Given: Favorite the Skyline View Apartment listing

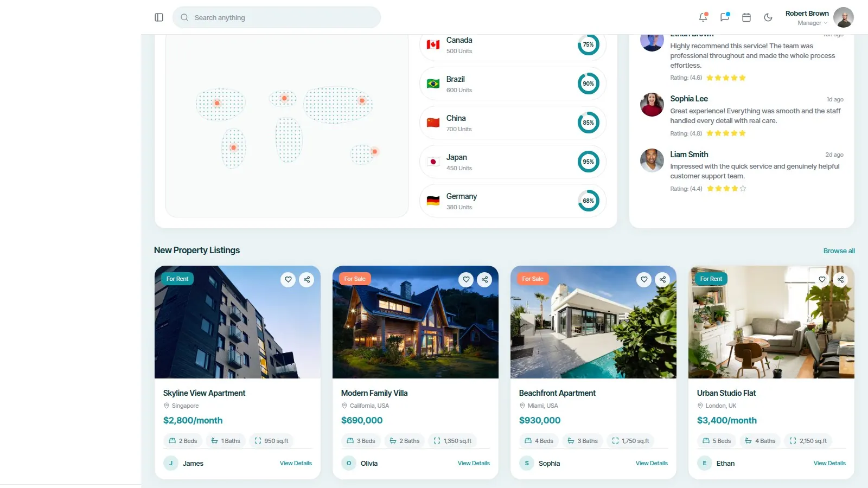Looking at the screenshot, I should [x=288, y=279].
